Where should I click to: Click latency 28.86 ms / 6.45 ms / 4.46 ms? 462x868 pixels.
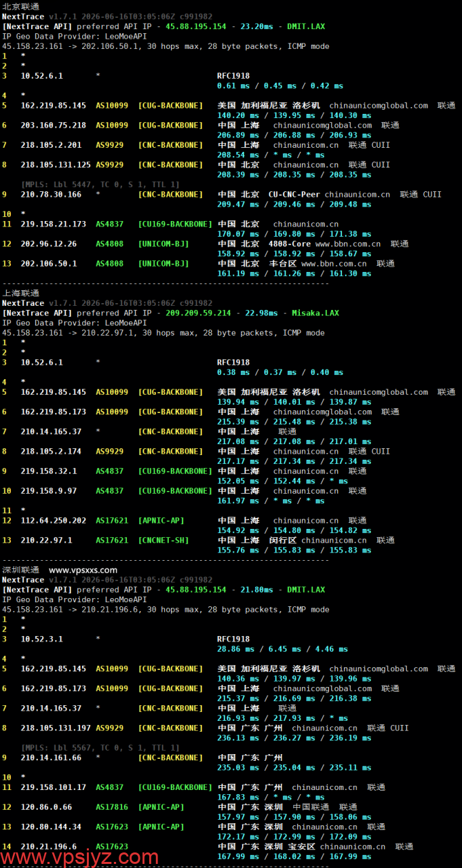(x=282, y=649)
